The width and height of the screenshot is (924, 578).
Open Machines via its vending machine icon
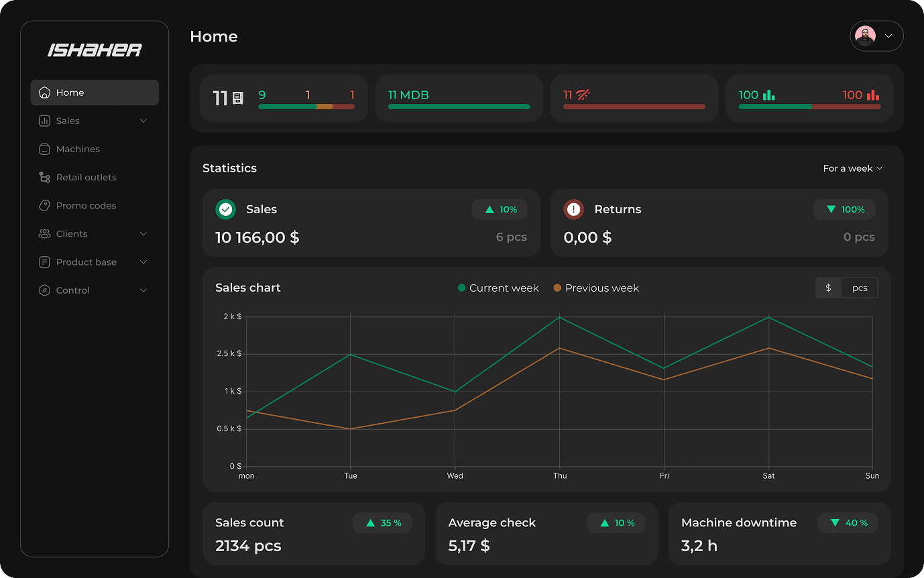pyautogui.click(x=46, y=148)
